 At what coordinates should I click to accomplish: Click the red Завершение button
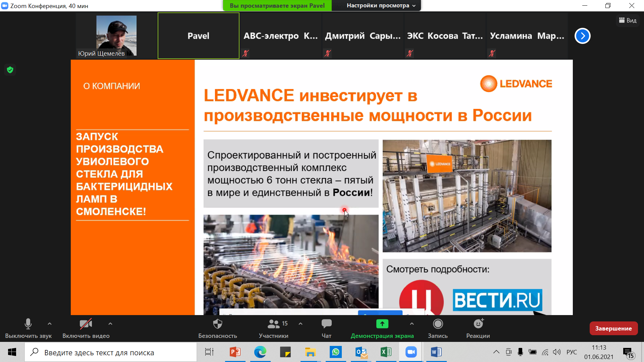[613, 328]
